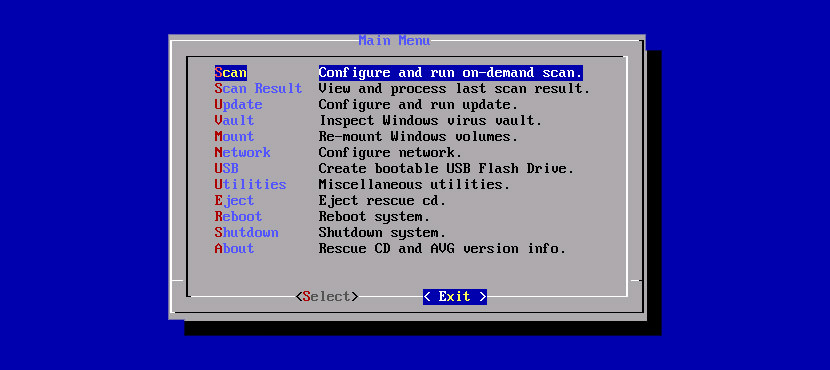830x370 pixels.
Task: Click 'Configure network.' description
Action: coord(390,152)
